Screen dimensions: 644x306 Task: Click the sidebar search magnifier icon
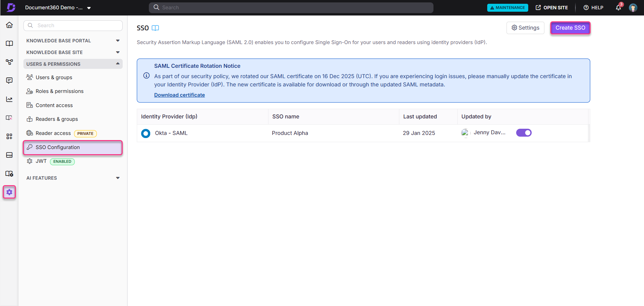point(30,25)
